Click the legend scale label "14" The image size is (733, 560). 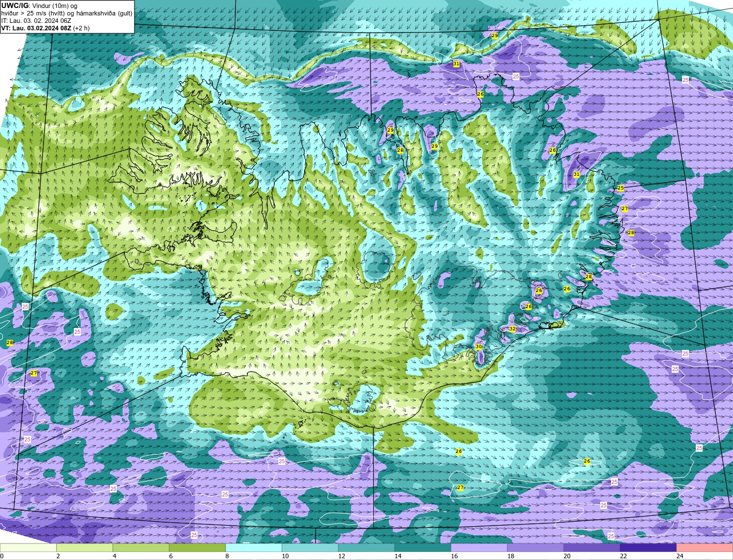coord(397,556)
